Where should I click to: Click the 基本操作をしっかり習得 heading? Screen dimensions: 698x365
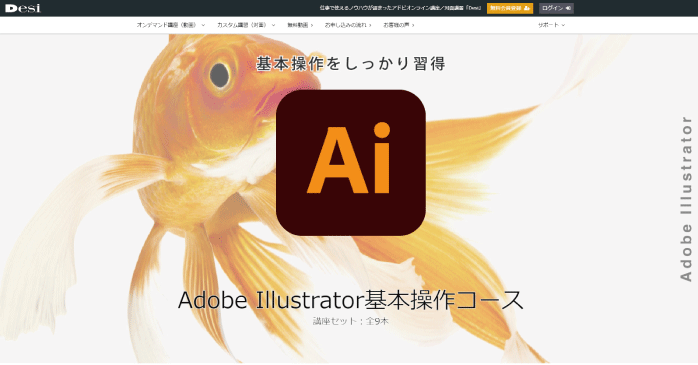(351, 63)
